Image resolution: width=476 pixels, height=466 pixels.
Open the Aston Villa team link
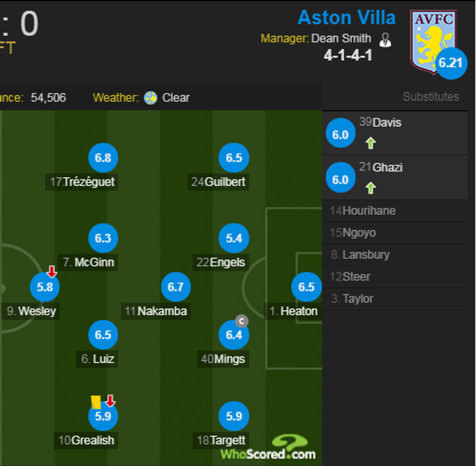click(x=346, y=17)
